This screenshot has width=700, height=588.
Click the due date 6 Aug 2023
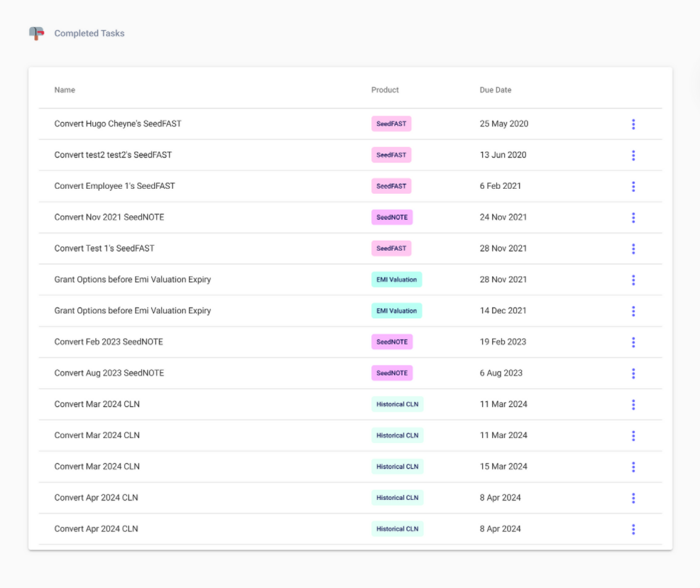click(501, 374)
